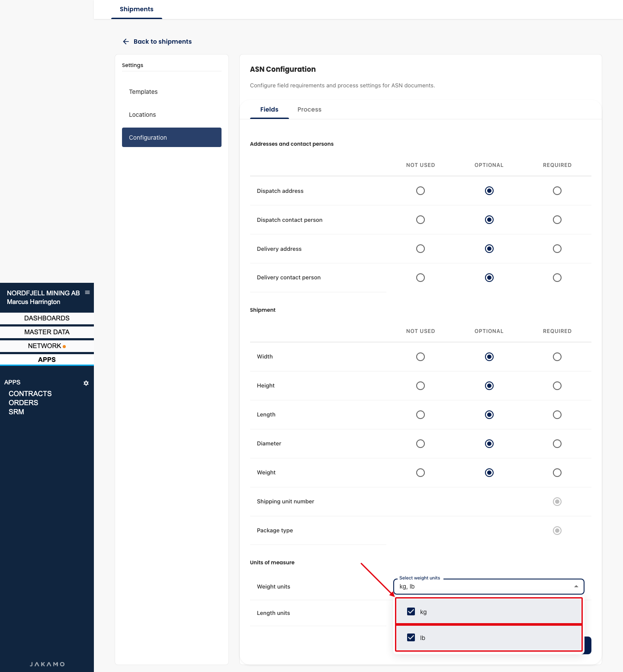Click the Marcus Harrington user name
The height and width of the screenshot is (672, 623).
point(34,302)
